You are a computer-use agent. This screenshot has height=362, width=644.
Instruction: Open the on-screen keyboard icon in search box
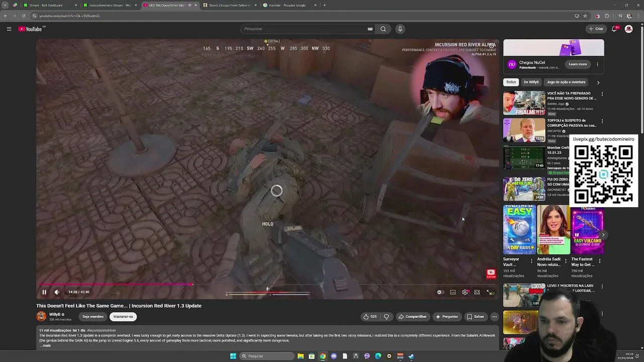[x=370, y=29]
